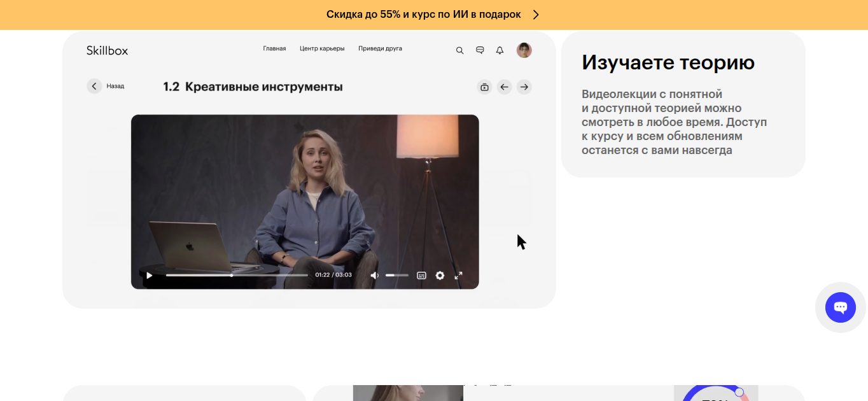
Task: Click the Приведи друга link
Action: click(x=380, y=48)
